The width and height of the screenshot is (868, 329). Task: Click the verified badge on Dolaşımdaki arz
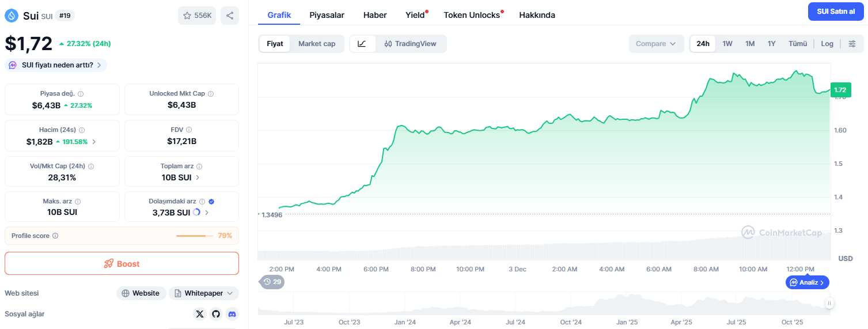211,201
